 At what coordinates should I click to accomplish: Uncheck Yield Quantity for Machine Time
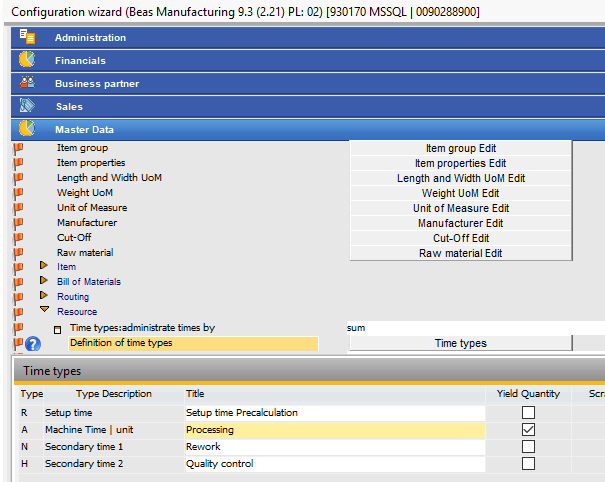pos(528,430)
